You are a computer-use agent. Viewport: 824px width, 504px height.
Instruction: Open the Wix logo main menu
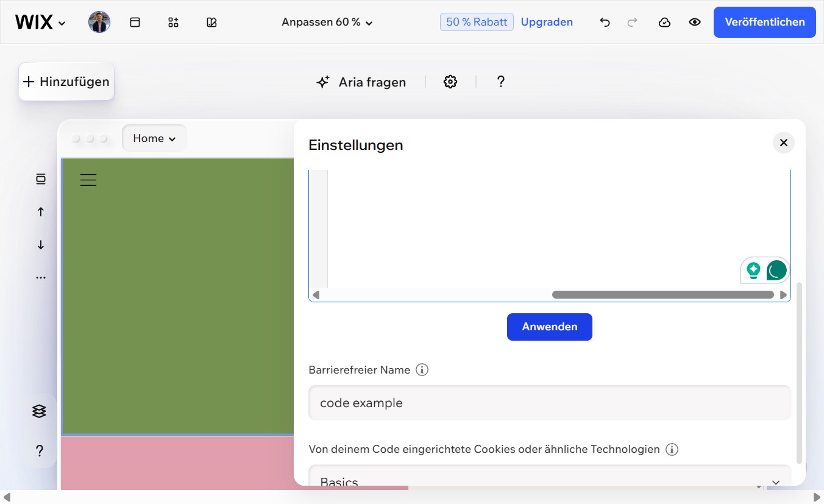click(40, 23)
